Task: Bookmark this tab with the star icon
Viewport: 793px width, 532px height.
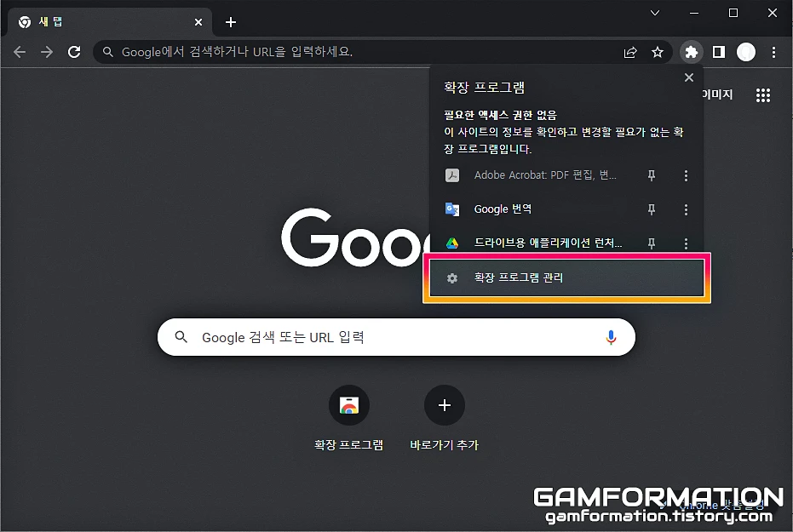Action: 657,52
